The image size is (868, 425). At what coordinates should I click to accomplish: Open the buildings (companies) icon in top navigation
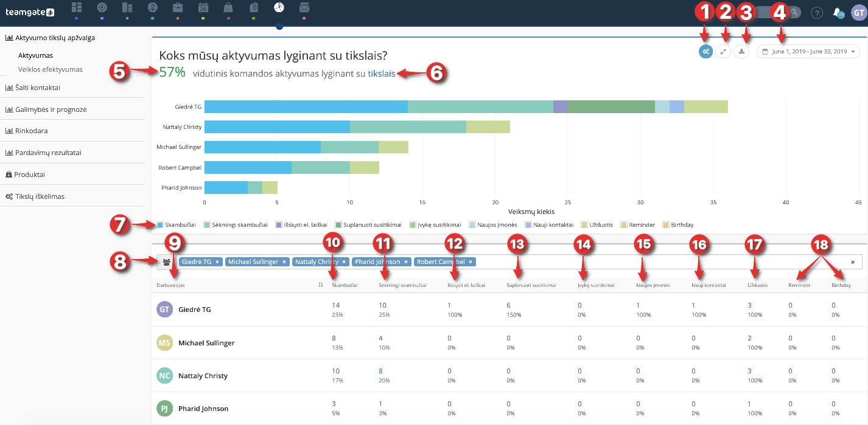click(127, 8)
